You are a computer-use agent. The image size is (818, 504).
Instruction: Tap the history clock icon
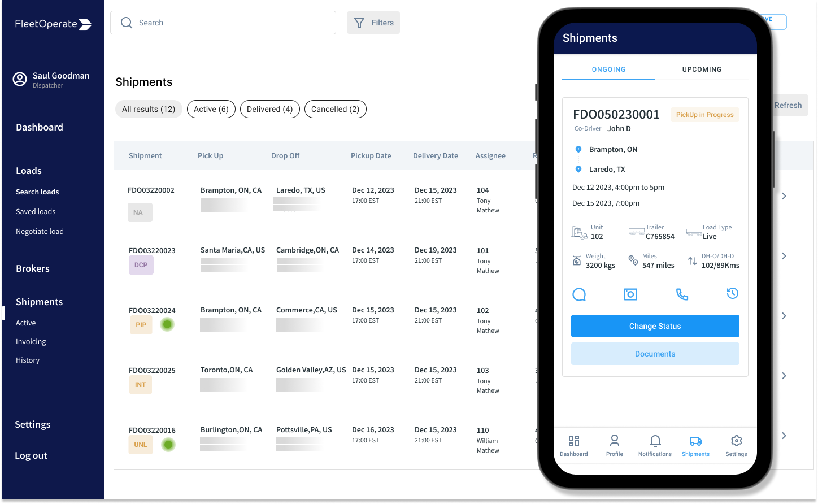(x=732, y=293)
